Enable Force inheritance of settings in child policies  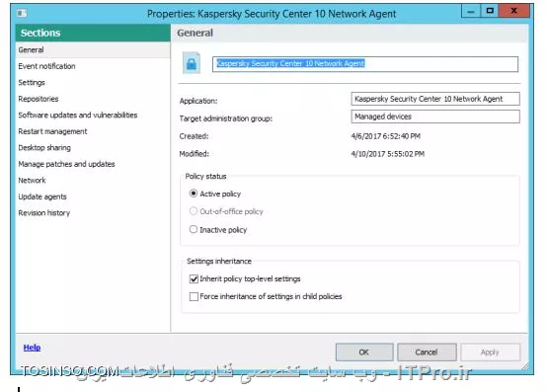194,296
